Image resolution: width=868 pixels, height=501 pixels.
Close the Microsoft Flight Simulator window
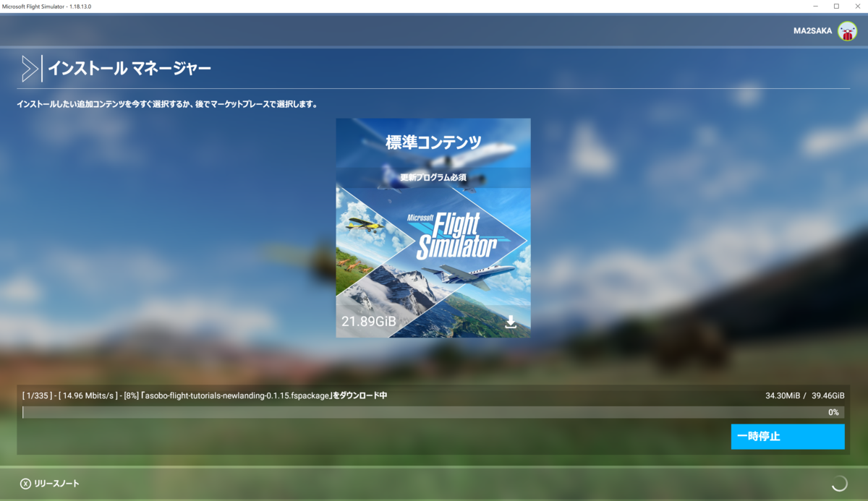tap(856, 6)
